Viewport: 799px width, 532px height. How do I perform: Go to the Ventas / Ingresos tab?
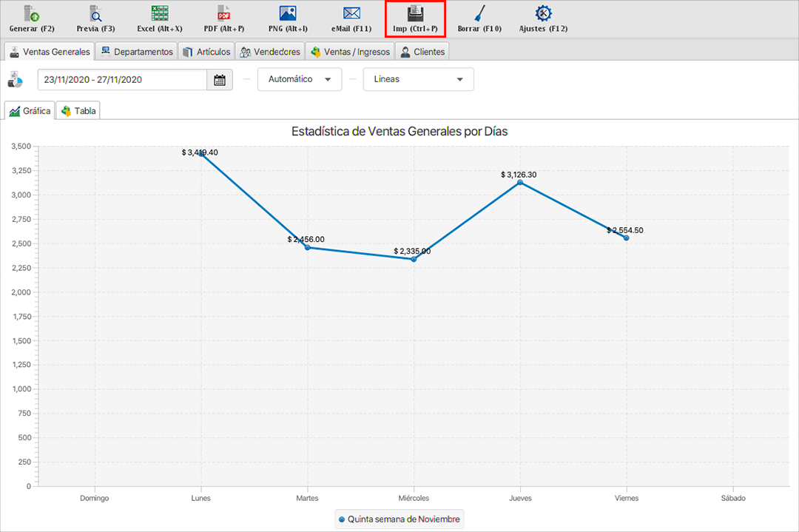pyautogui.click(x=350, y=52)
